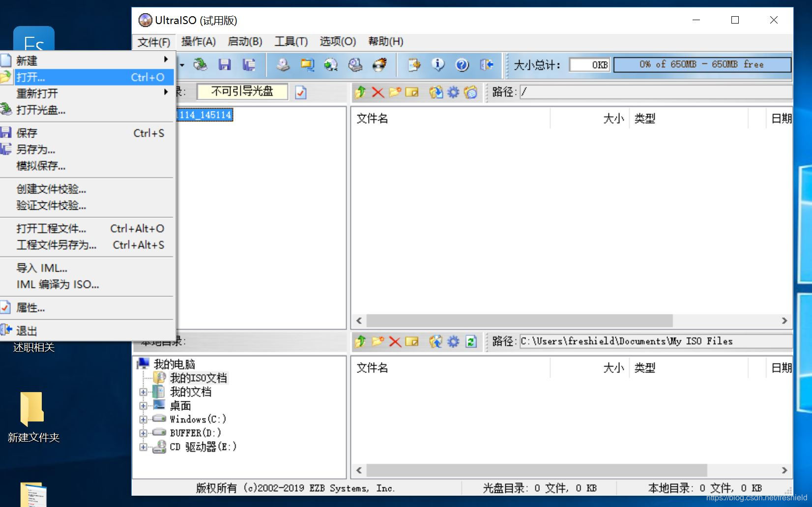Click the Make CD/DVD image icon
The width and height of the screenshot is (812, 507).
pos(283,65)
